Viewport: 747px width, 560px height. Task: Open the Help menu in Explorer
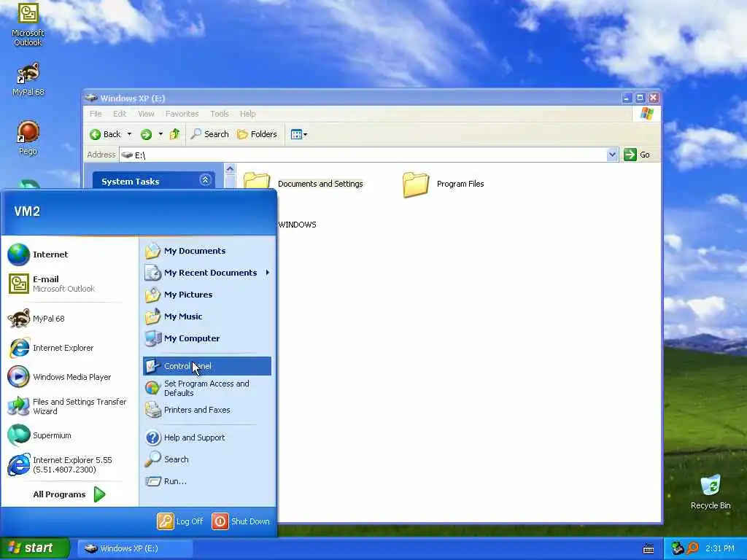(248, 114)
